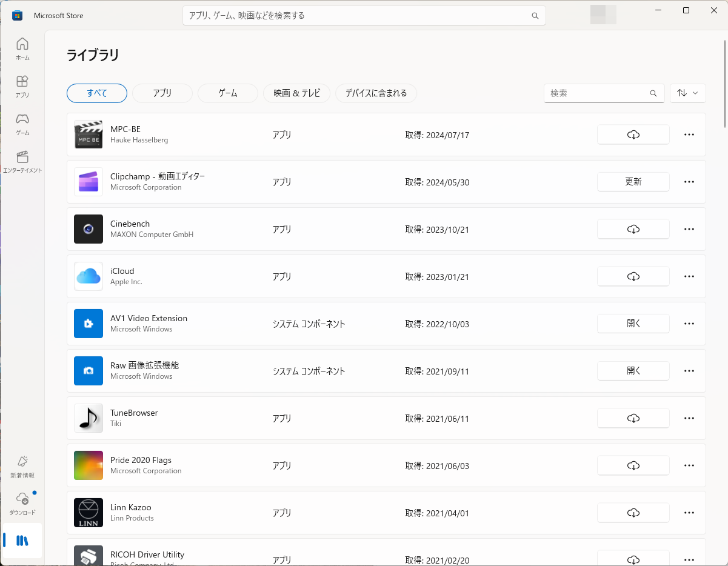
Task: Open more options for TuneBrowser
Action: tap(689, 418)
